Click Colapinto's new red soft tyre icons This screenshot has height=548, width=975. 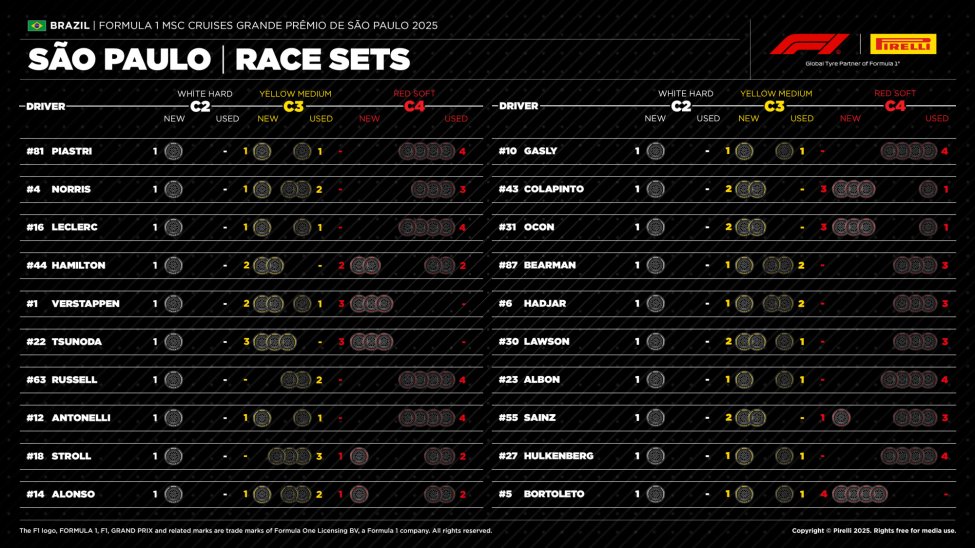tap(853, 189)
